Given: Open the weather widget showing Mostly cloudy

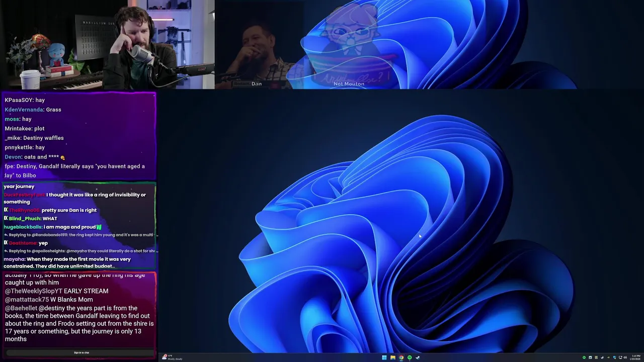Looking at the screenshot, I should (x=172, y=357).
